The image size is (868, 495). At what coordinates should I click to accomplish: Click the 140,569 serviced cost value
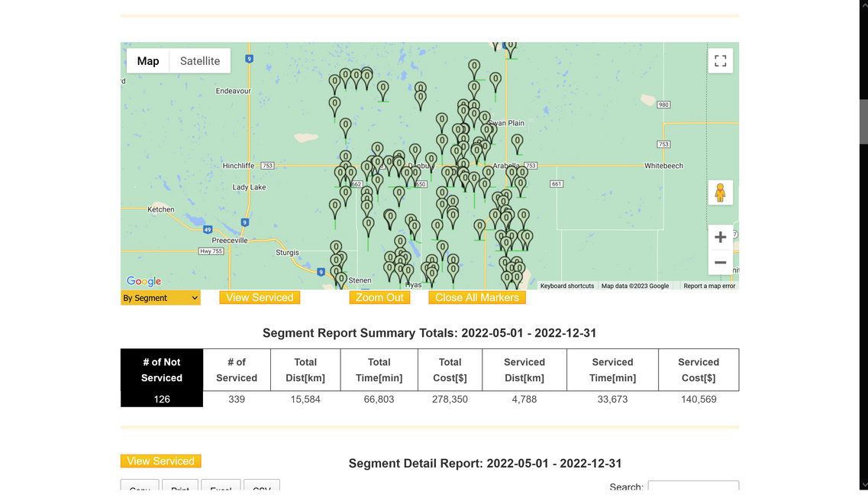click(699, 400)
